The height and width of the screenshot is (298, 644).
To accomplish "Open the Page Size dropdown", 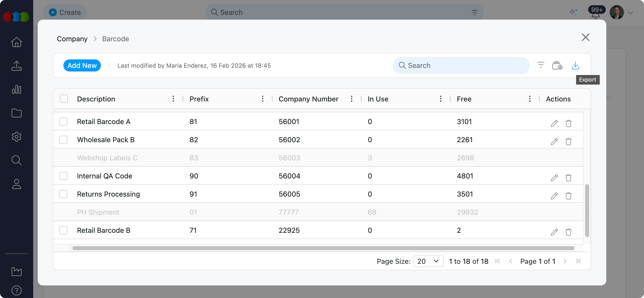I will tap(428, 261).
